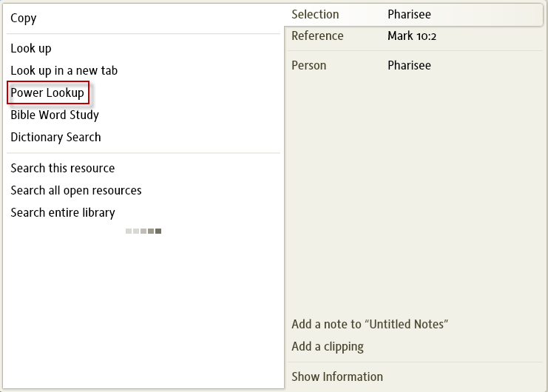
Task: Open Show Information
Action: 337,377
